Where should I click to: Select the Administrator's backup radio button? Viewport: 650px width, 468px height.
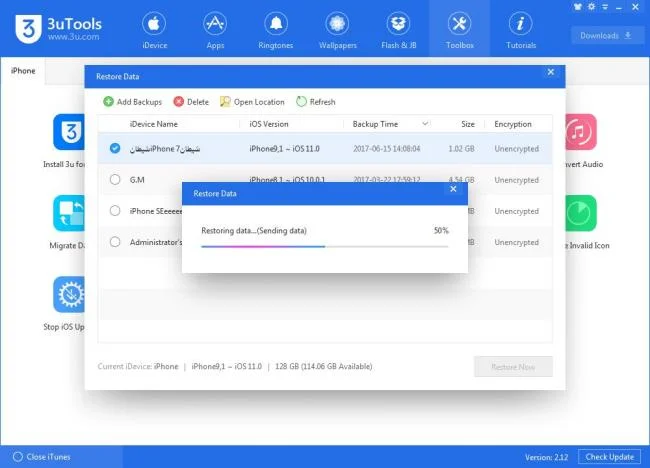tap(115, 242)
